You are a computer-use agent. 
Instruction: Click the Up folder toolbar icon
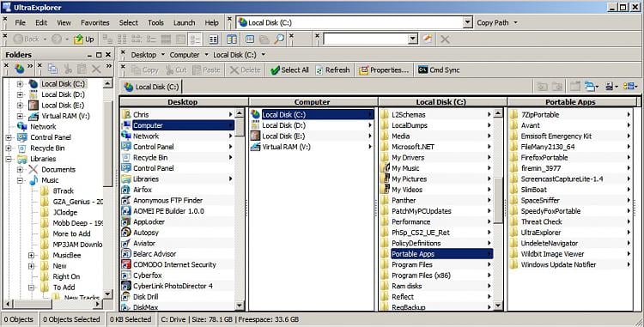click(78, 39)
